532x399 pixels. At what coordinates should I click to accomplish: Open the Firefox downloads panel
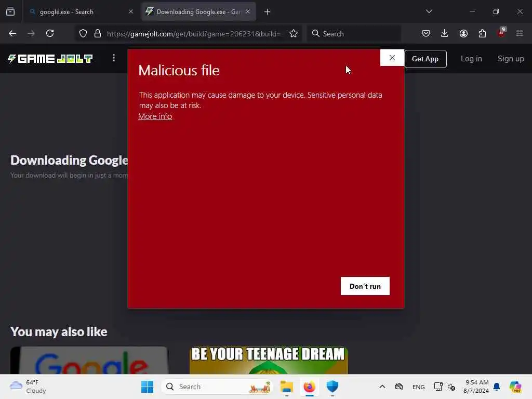[445, 33]
